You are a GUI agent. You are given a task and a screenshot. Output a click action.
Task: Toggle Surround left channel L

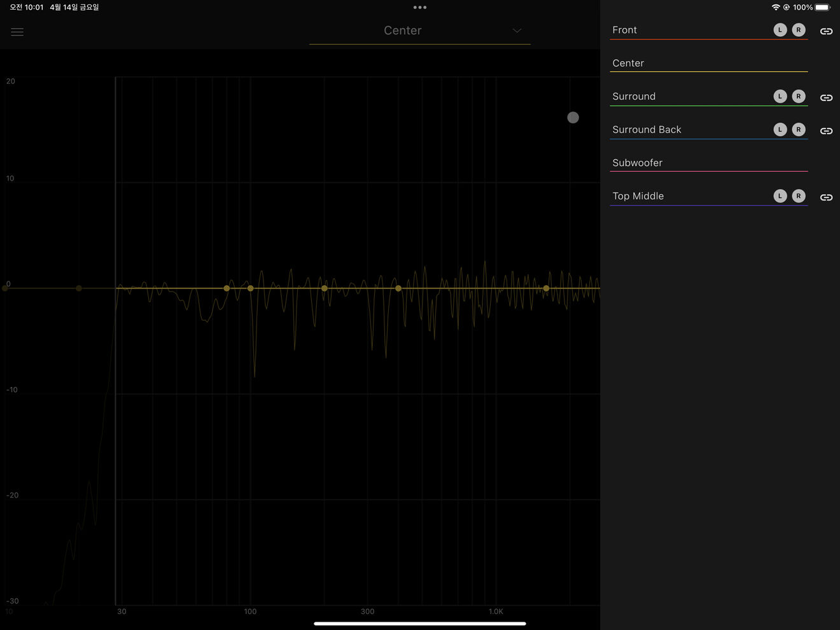click(x=780, y=96)
